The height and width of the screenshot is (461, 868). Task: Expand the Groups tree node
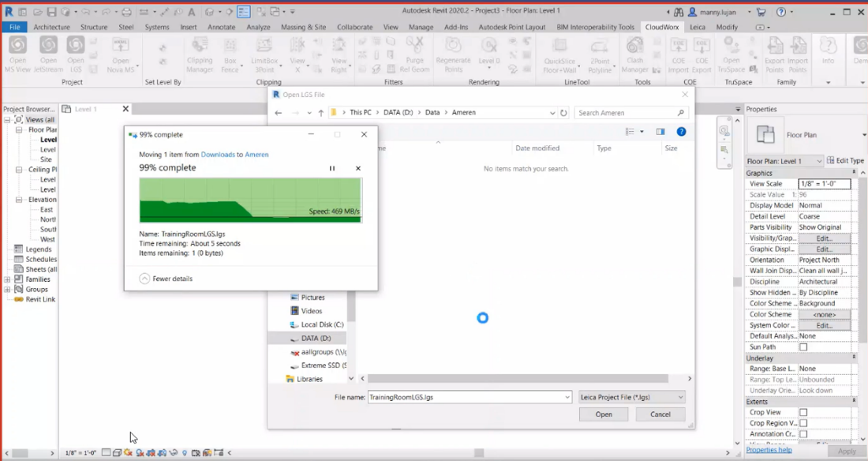(x=8, y=289)
